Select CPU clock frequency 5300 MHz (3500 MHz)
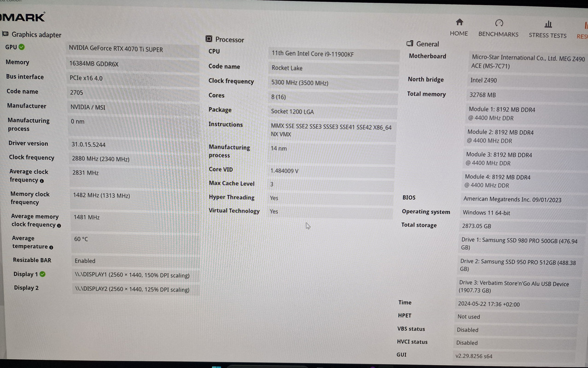 300,83
